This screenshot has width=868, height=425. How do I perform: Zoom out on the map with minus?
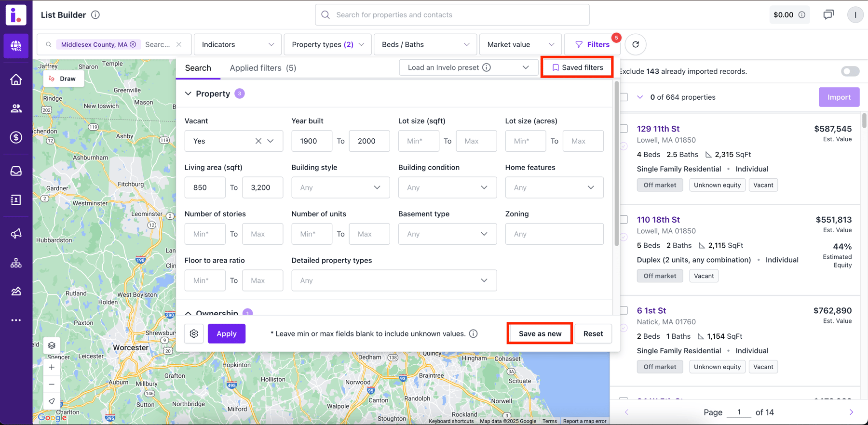pyautogui.click(x=52, y=384)
